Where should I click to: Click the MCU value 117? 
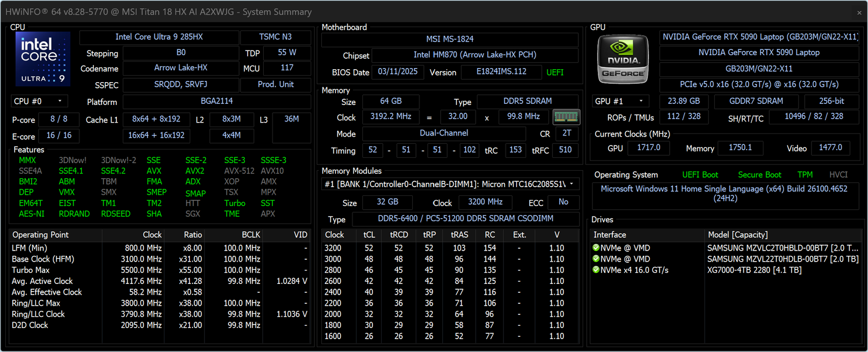[287, 68]
